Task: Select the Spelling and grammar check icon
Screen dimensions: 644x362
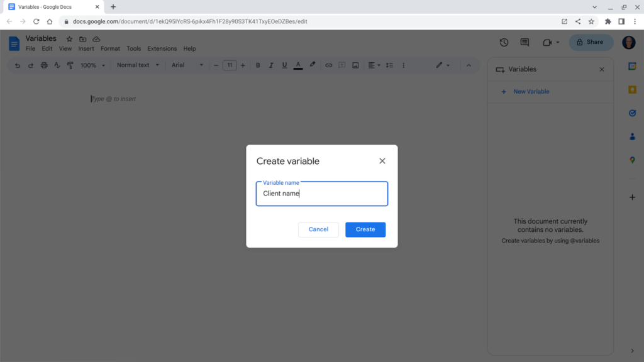Action: pos(57,65)
